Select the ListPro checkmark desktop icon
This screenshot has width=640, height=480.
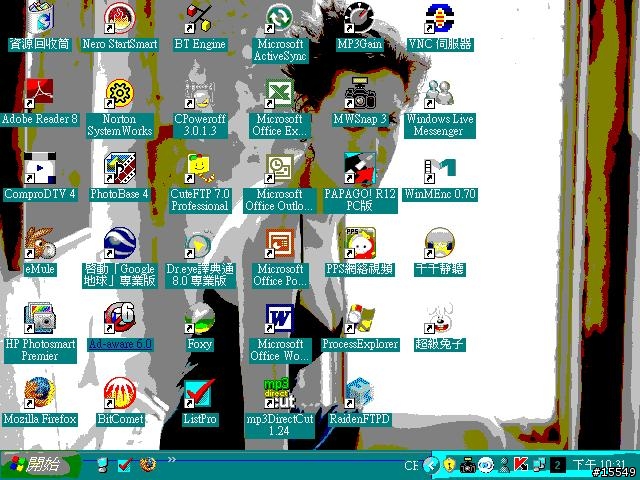click(x=199, y=393)
